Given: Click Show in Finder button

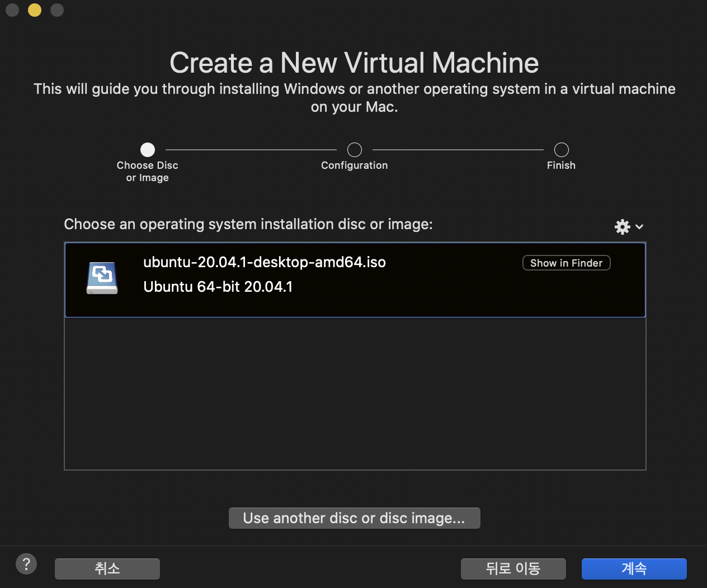Looking at the screenshot, I should (x=566, y=263).
